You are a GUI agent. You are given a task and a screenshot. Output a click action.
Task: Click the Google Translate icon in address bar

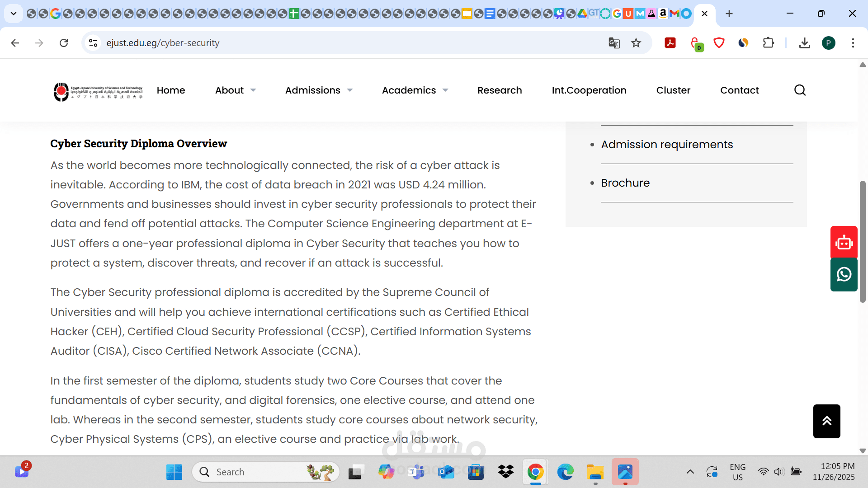point(614,43)
